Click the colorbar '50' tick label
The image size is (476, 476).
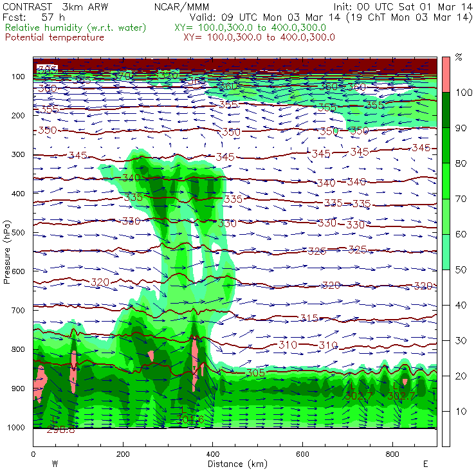click(461, 270)
